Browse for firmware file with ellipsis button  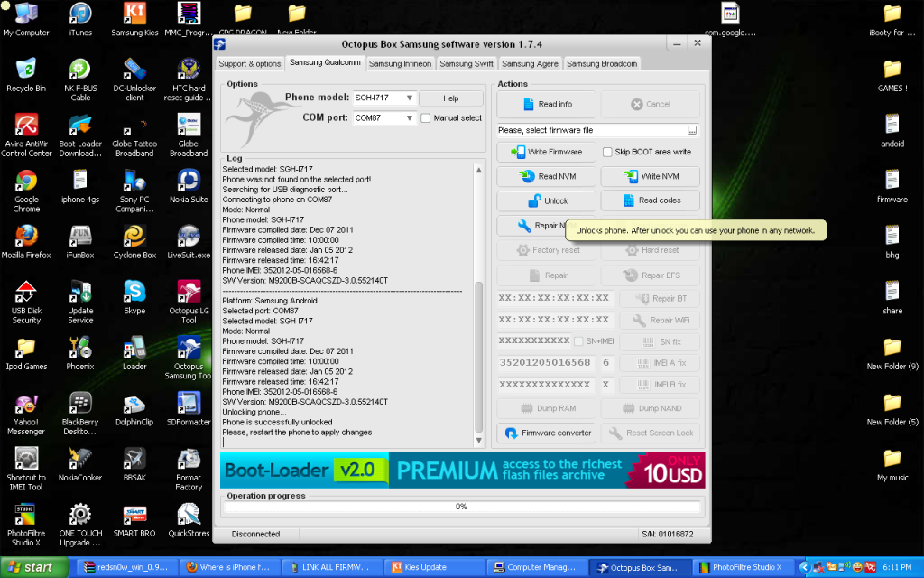click(x=692, y=130)
